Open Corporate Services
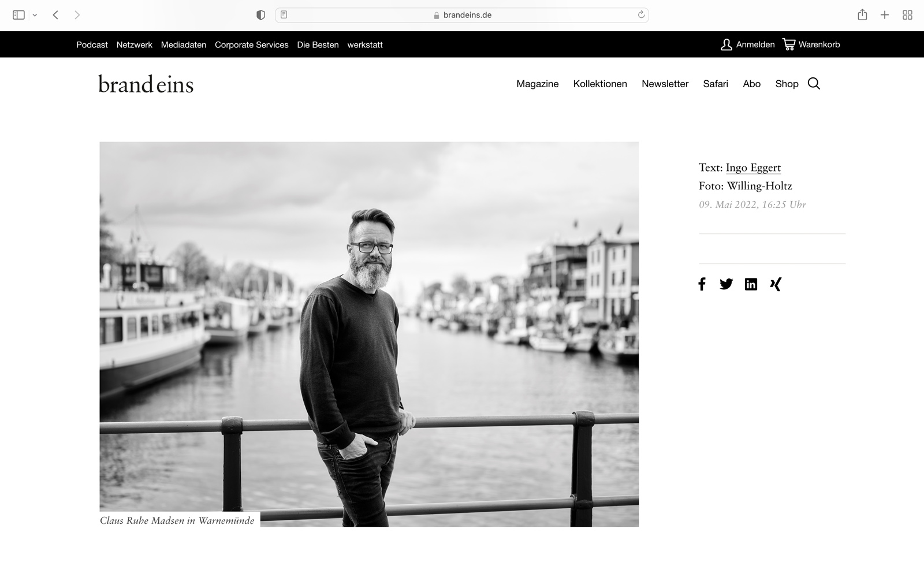 coord(252,44)
